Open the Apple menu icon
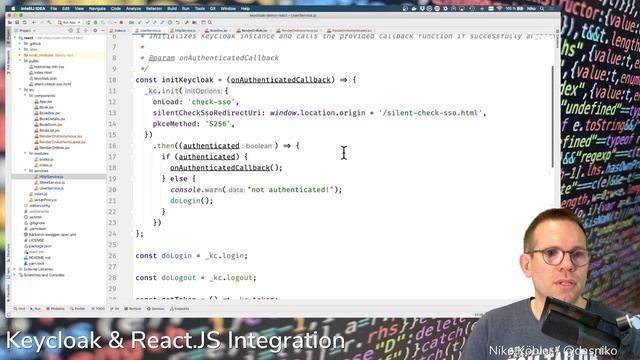Screen dimensions: 640x360 pyautogui.click(x=13, y=8)
